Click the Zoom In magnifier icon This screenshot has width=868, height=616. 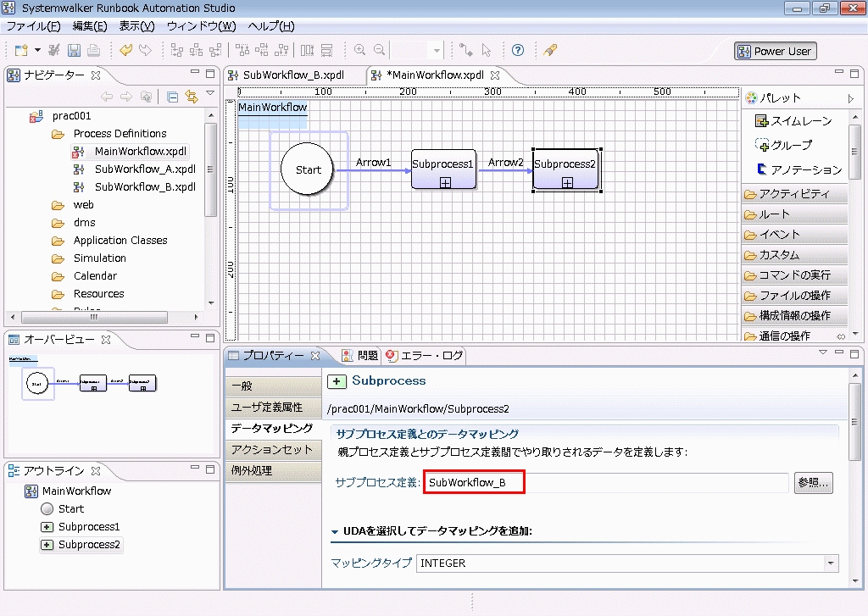(360, 51)
